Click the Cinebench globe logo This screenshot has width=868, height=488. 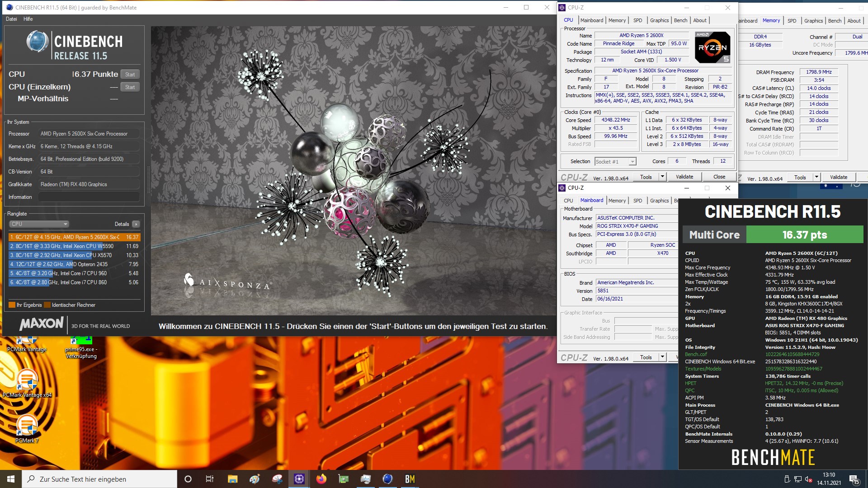point(38,42)
